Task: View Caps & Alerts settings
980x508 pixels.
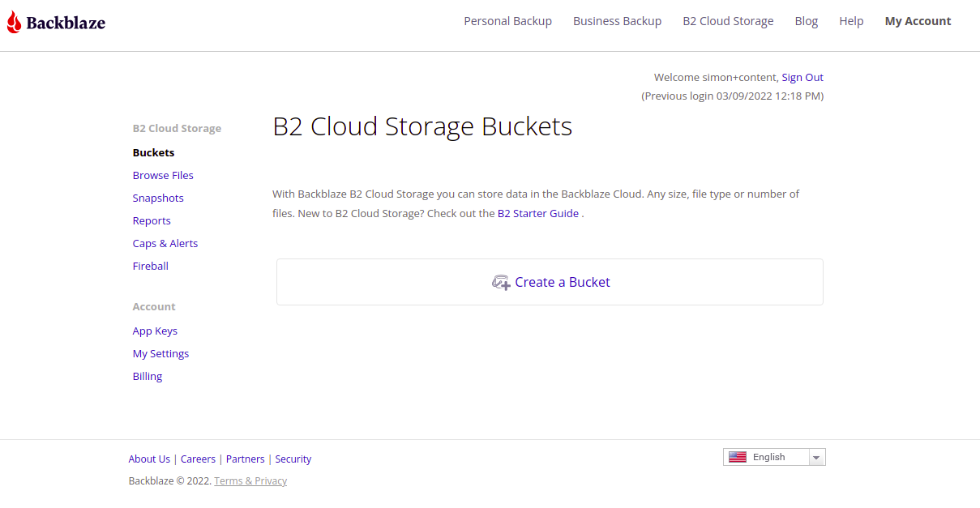Action: 165,243
